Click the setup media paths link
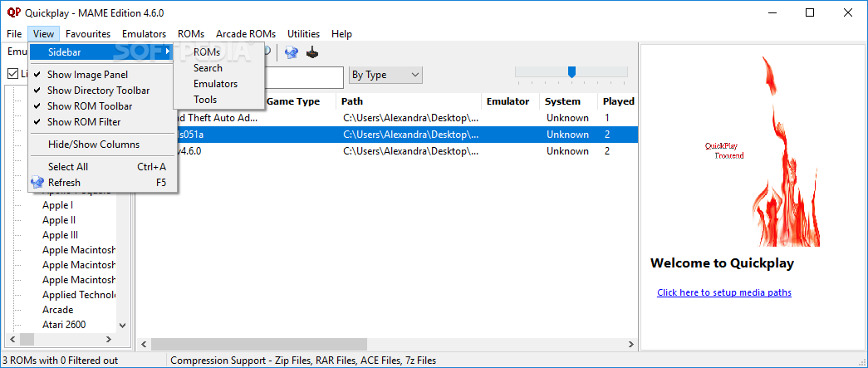Viewport: 868px width, 368px height. (x=724, y=292)
